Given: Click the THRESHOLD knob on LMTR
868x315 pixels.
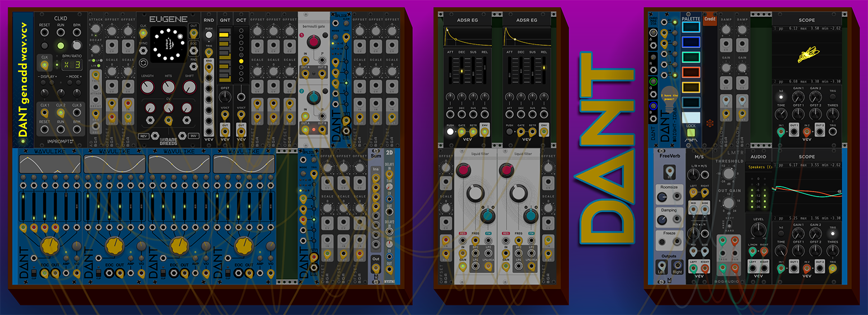Looking at the screenshot, I should pos(730,175).
